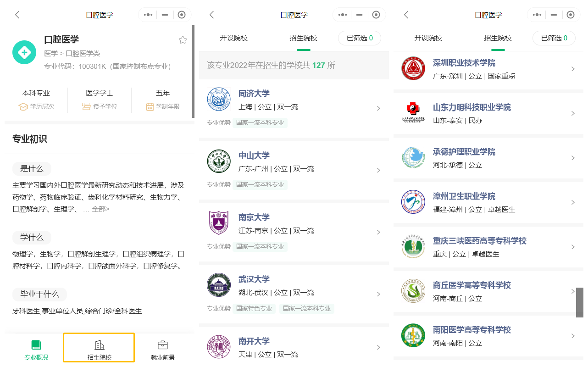
Task: Go back using left panel back arrow
Action: [17, 15]
